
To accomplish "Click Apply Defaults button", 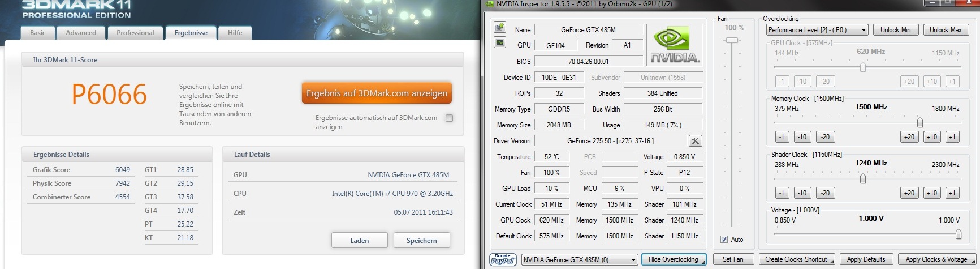I will click(x=866, y=259).
